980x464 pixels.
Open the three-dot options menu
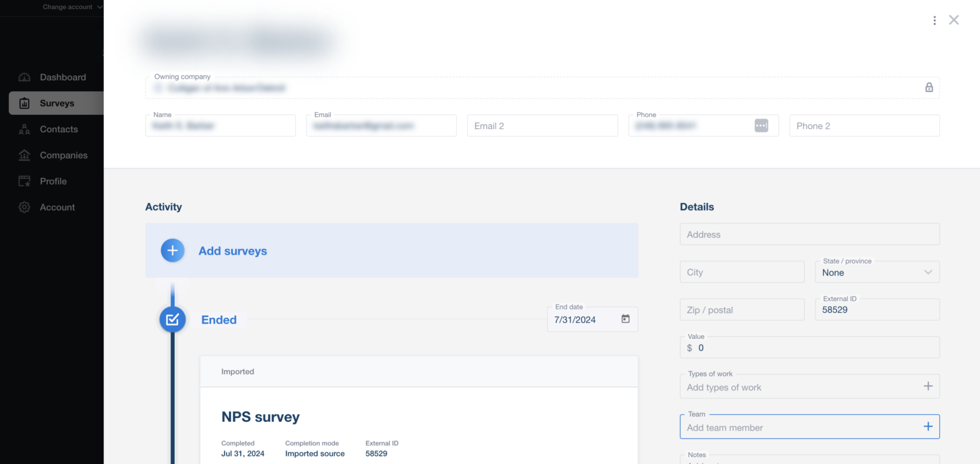point(934,20)
